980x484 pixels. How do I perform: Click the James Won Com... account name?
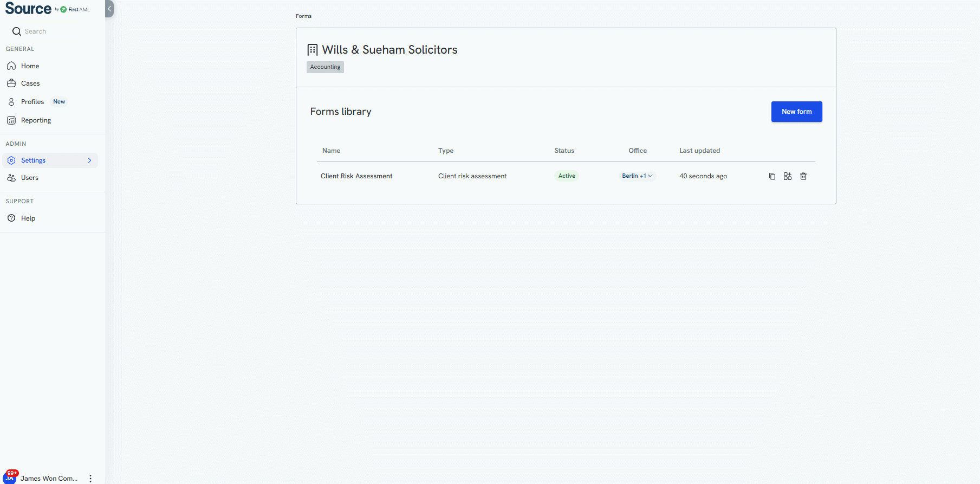[x=49, y=479]
